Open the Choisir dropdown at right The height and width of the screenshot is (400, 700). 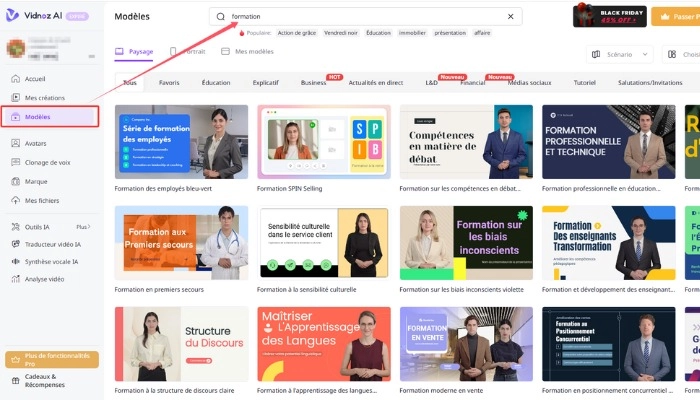click(681, 54)
